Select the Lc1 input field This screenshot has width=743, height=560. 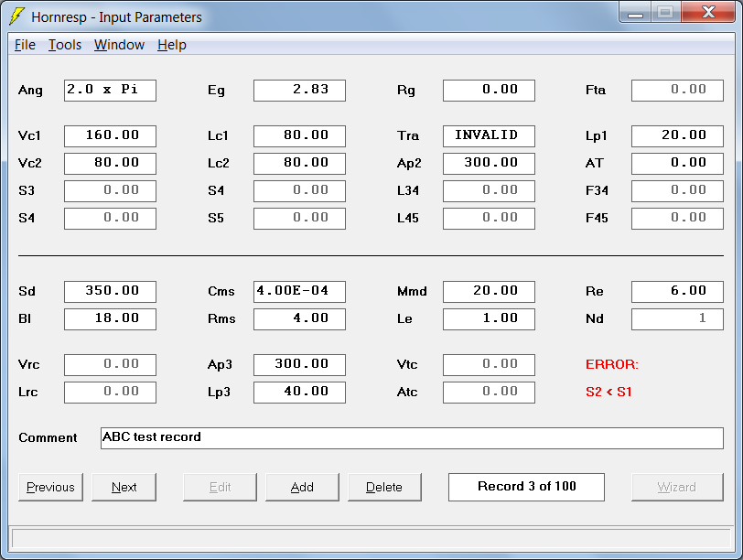(x=299, y=136)
